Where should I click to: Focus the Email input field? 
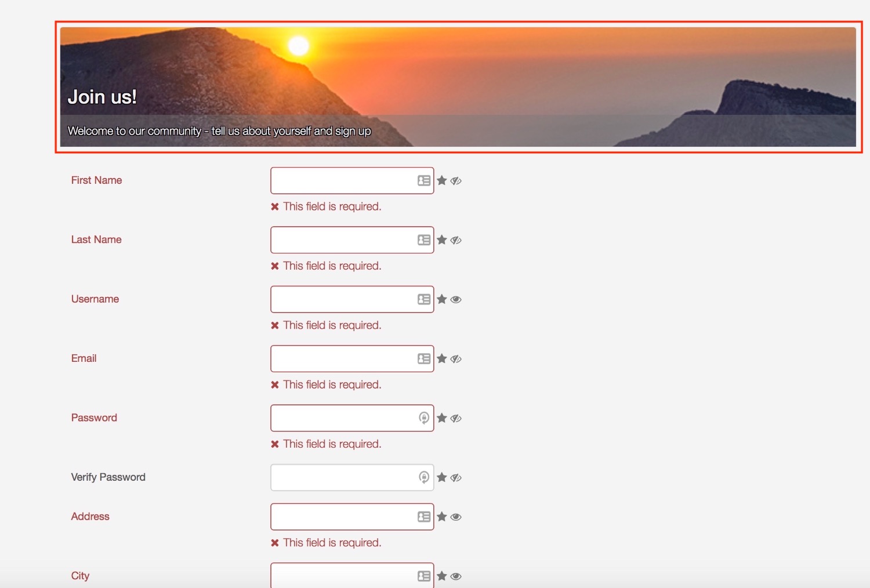coord(352,359)
